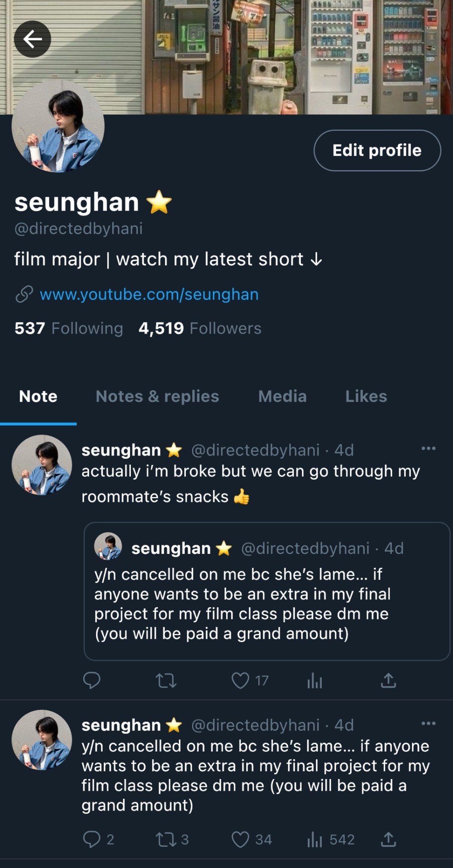Viewport: 453px width, 868px height.
Task: Open the more options menu on the second post
Action: coord(428,723)
